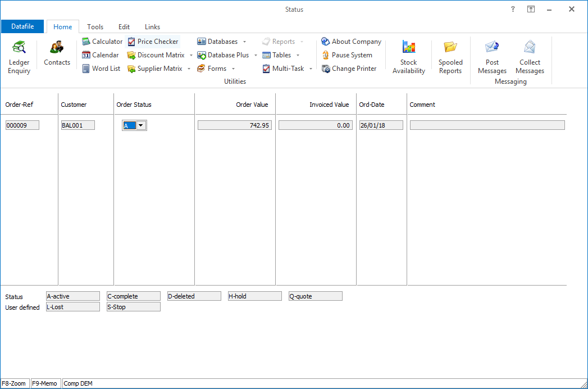The image size is (588, 389).
Task: Click the Q-quote status box
Action: point(316,296)
